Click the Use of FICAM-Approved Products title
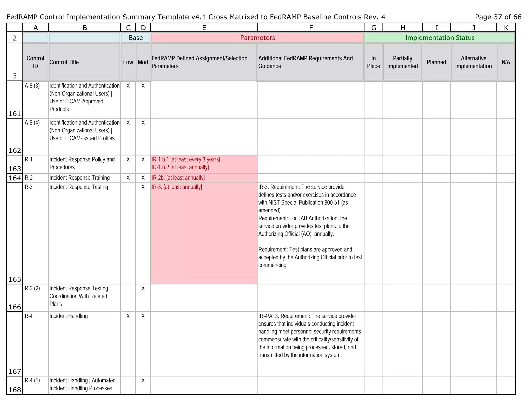The height and width of the screenshot is (411, 532). coord(85,100)
